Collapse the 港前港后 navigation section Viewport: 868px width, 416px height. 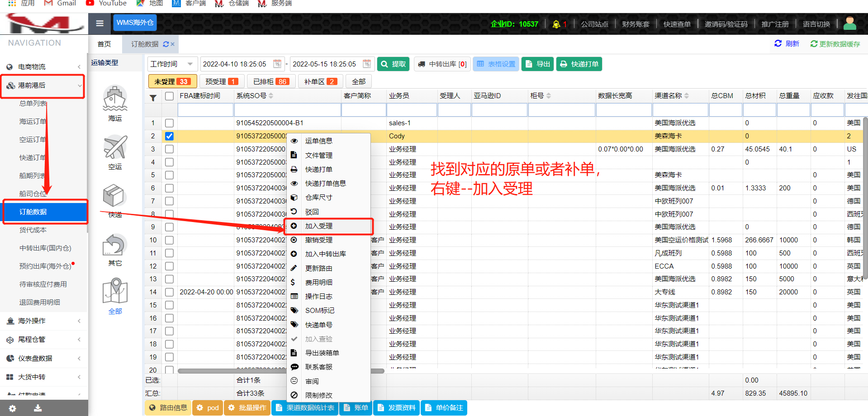43,85
